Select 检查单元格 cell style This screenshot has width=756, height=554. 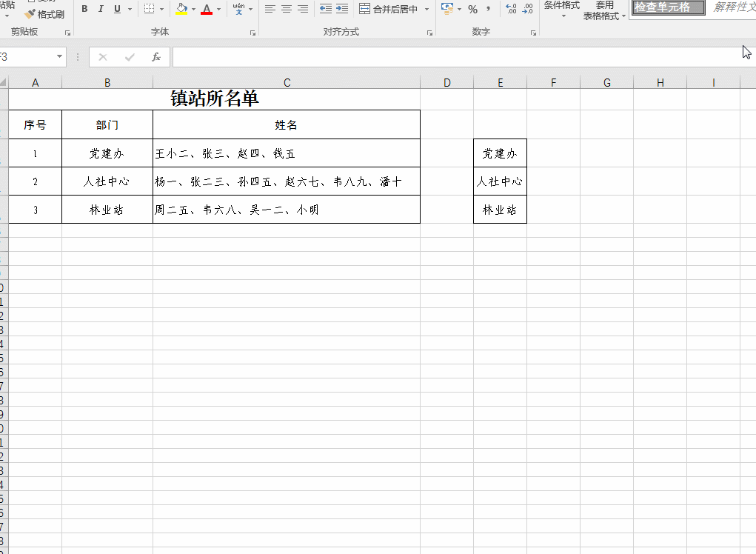click(x=668, y=7)
